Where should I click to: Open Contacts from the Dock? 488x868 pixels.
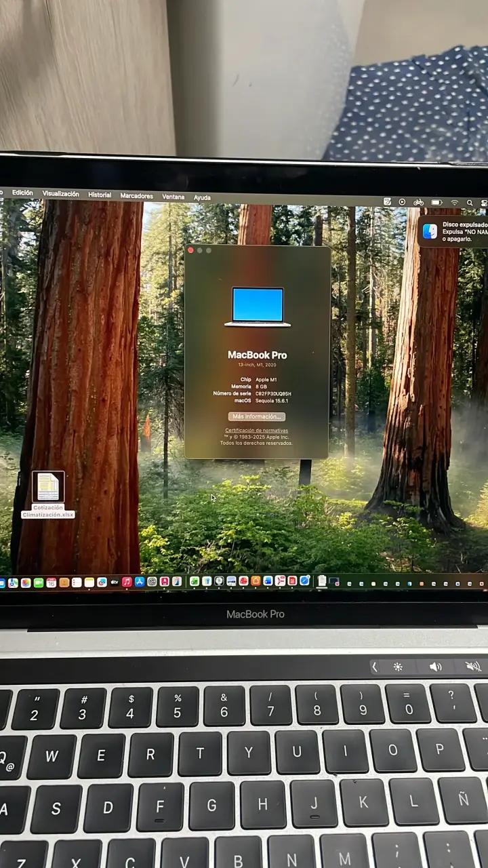point(64,583)
